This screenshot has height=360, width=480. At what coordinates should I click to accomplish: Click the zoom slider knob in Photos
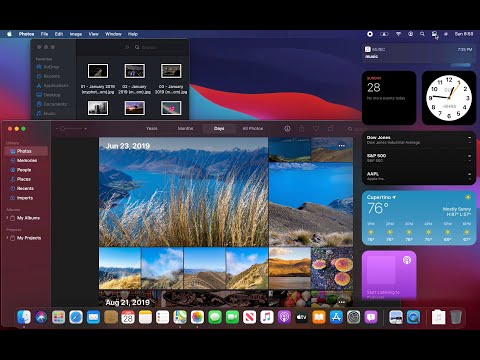pos(62,129)
